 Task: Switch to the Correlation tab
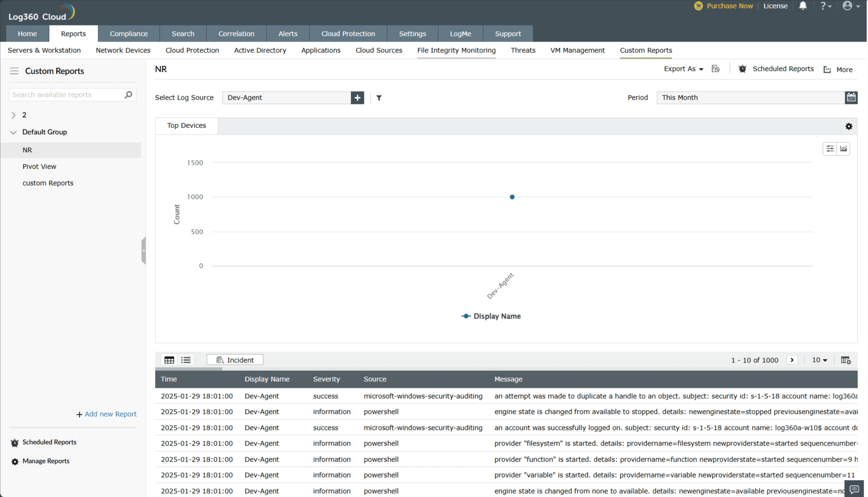236,34
